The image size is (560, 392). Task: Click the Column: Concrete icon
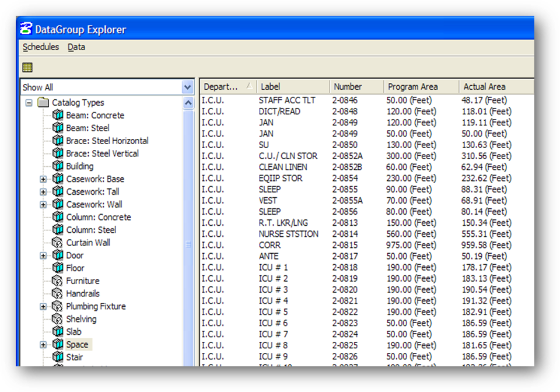tap(58, 216)
